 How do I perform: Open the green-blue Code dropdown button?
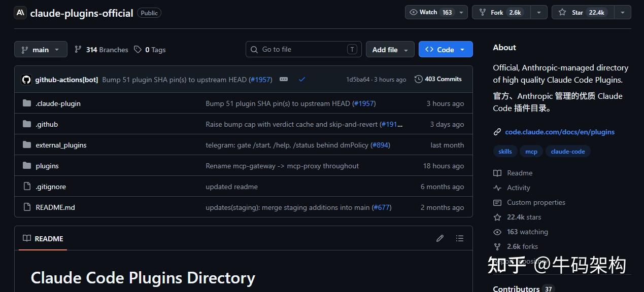(x=446, y=50)
